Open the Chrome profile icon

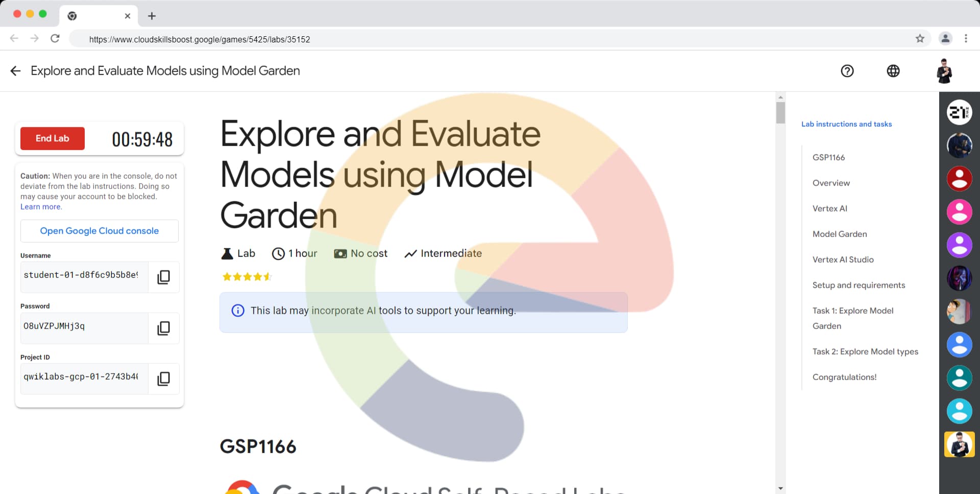tap(945, 38)
